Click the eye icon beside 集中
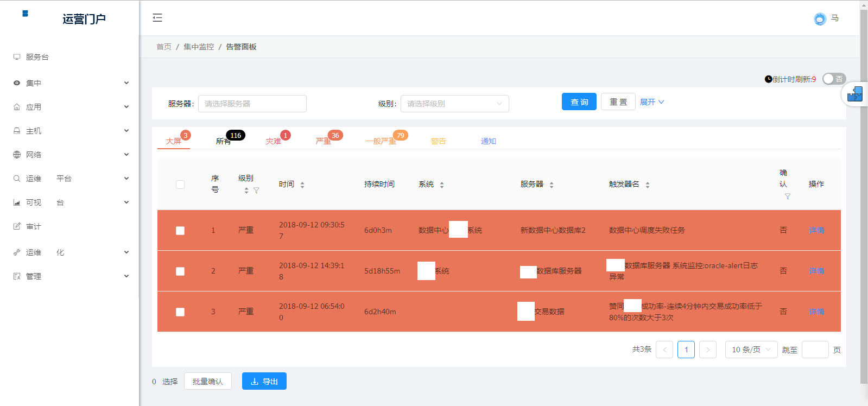868x406 pixels. tap(17, 83)
